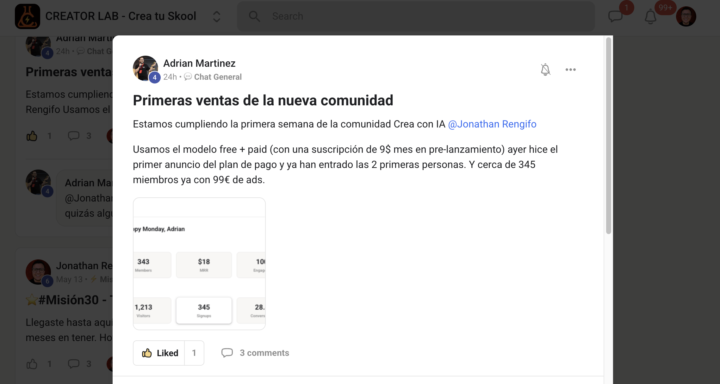View the like count of 1
The image size is (720, 384).
coord(194,353)
